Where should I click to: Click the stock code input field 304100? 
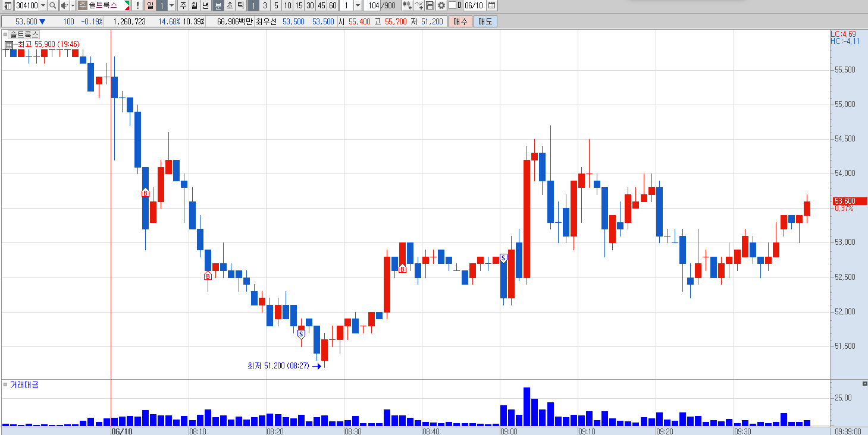coord(26,5)
